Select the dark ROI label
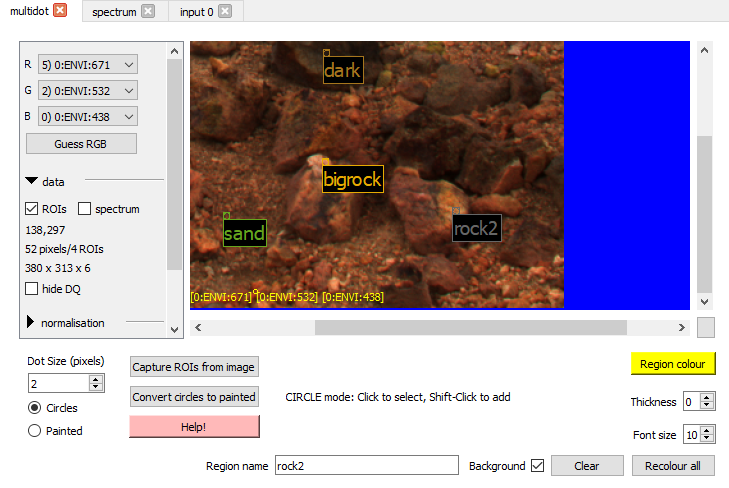The width and height of the screenshot is (729, 488). coord(342,71)
